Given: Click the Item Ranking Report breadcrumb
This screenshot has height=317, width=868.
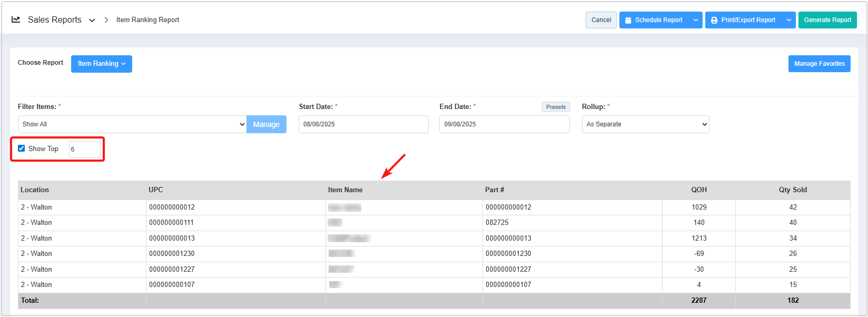Looking at the screenshot, I should (147, 20).
